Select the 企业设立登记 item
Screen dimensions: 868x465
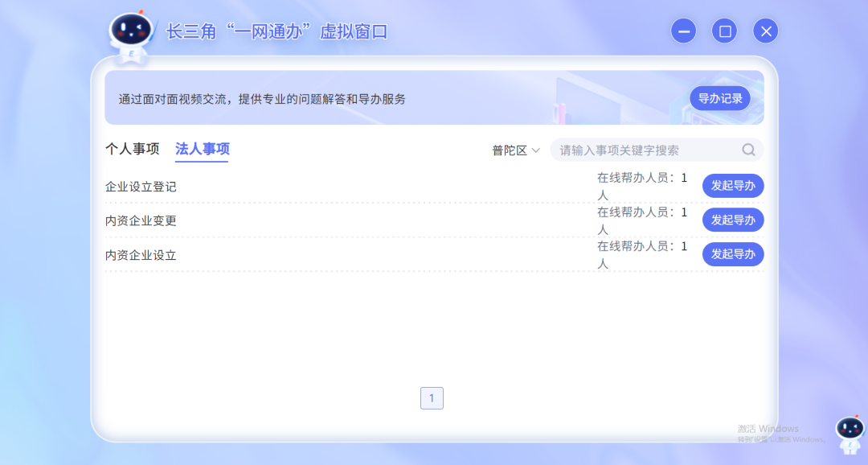141,187
